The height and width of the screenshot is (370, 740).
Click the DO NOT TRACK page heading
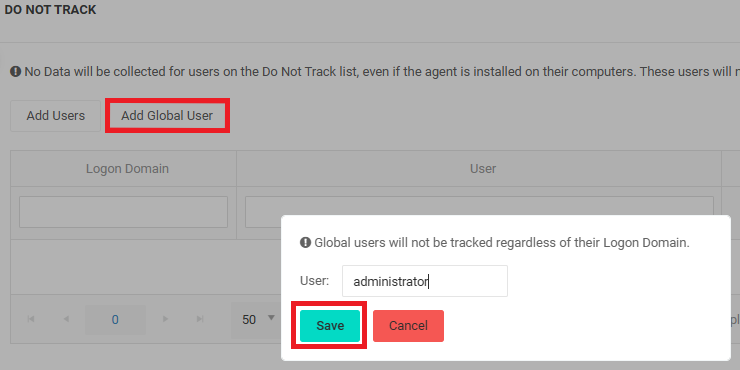[x=50, y=9]
